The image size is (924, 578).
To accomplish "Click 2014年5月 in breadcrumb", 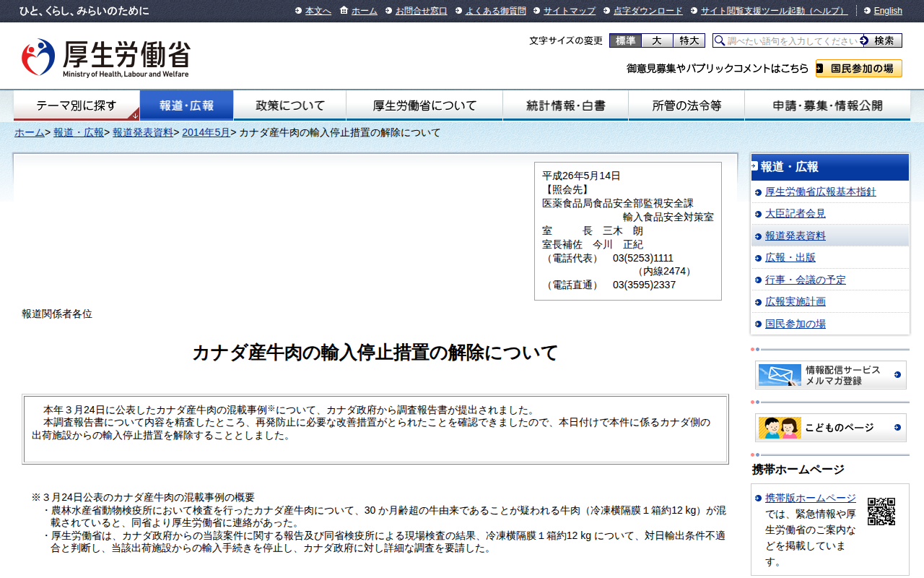I will point(206,133).
